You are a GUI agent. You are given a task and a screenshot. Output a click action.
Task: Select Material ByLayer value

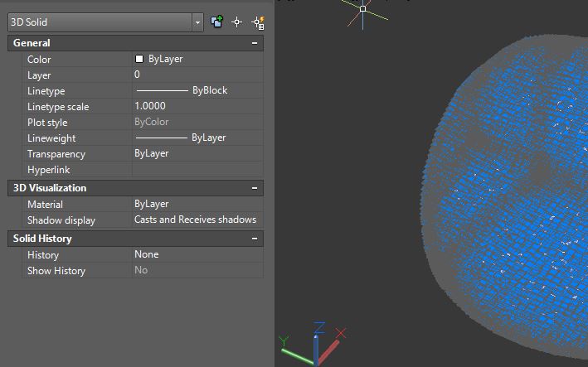[x=197, y=204]
